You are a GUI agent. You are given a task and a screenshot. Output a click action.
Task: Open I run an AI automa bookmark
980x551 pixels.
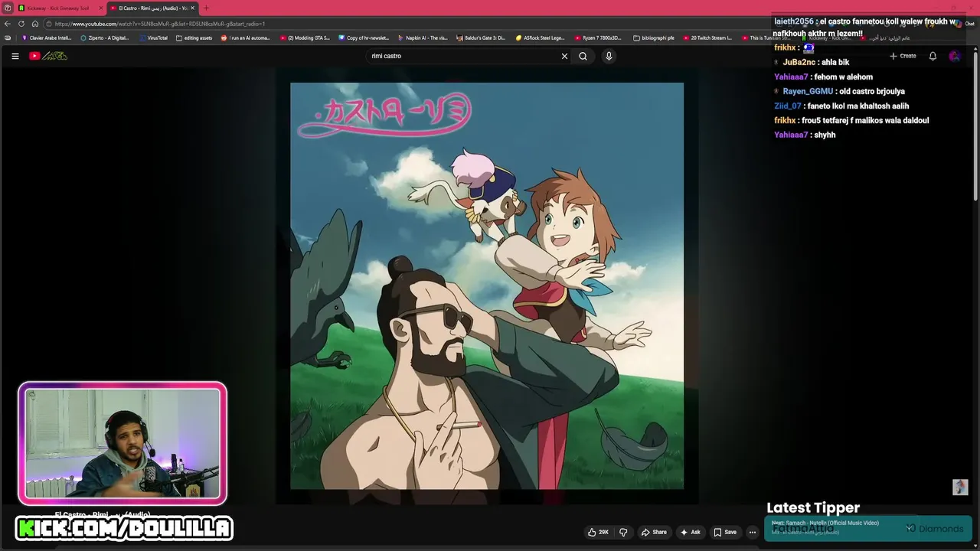[x=246, y=37]
